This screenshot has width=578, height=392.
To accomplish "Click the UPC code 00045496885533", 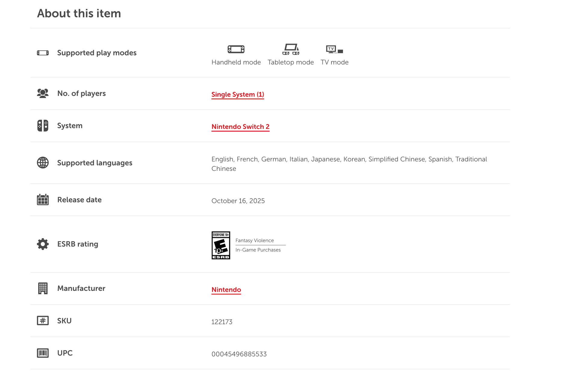I will coord(239,354).
